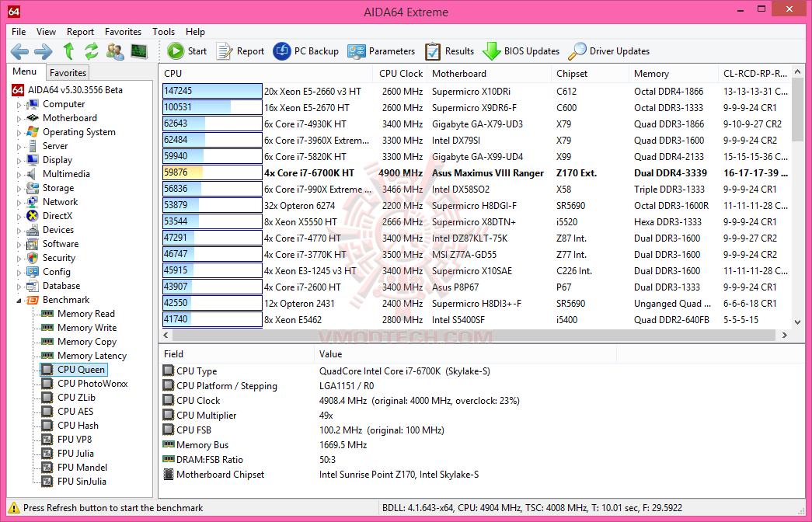The height and width of the screenshot is (522, 812).
Task: Open benchmark Parameters
Action: (x=382, y=50)
